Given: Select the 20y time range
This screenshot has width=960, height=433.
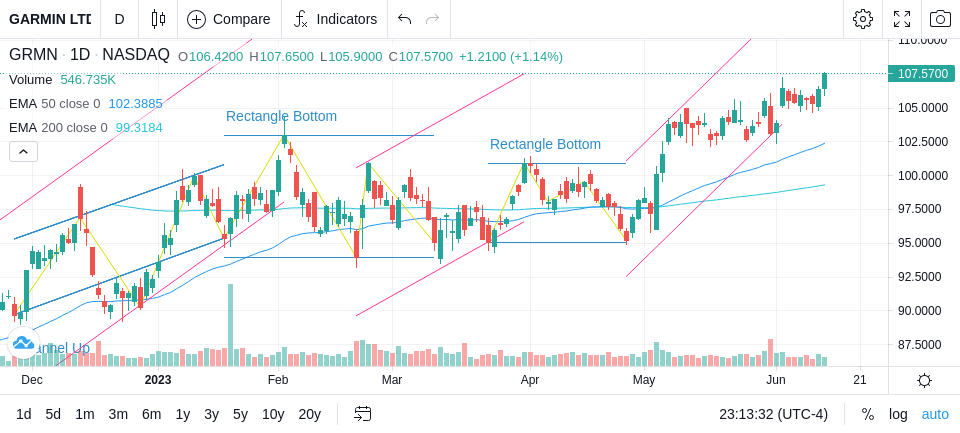Looking at the screenshot, I should tap(309, 414).
